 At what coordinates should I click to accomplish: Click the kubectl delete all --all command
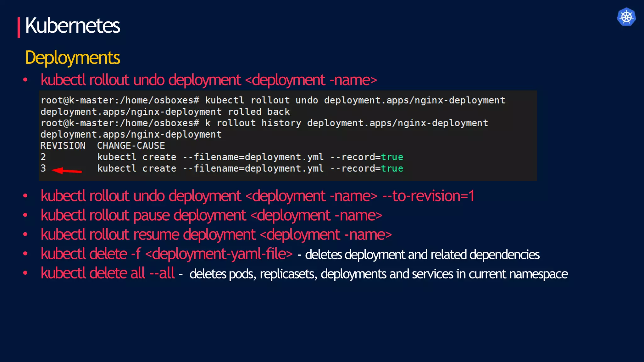108,273
